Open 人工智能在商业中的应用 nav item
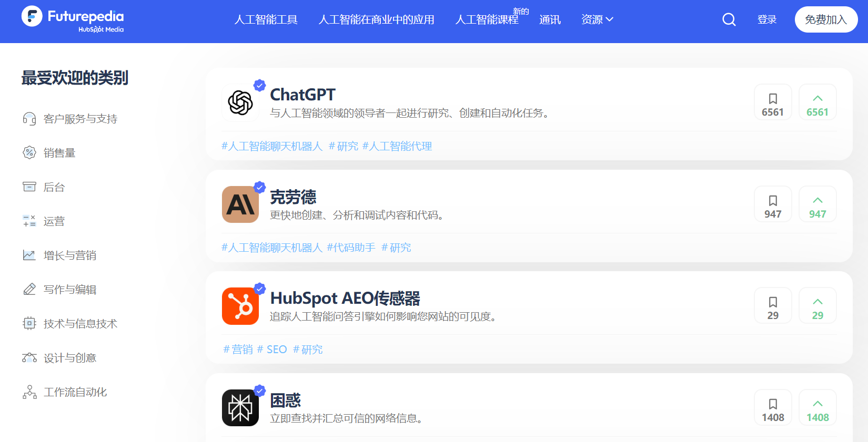Viewport: 868px width, 442px height. tap(377, 19)
